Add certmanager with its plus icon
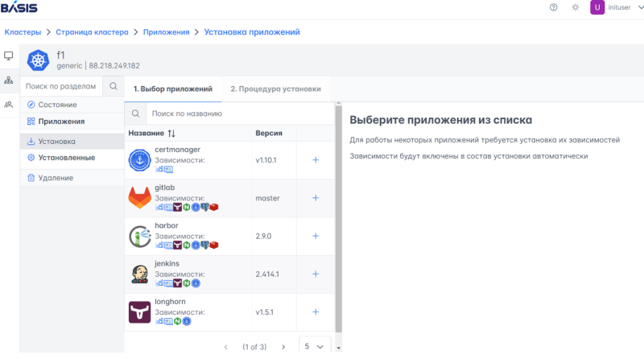Image resolution: width=644 pixels, height=359 pixels. (316, 160)
